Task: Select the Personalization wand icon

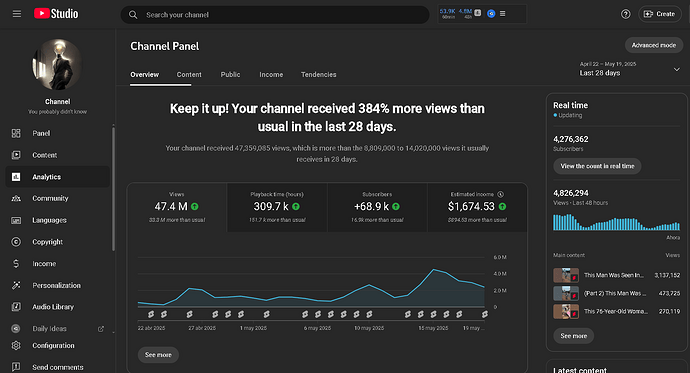Action: (16, 285)
